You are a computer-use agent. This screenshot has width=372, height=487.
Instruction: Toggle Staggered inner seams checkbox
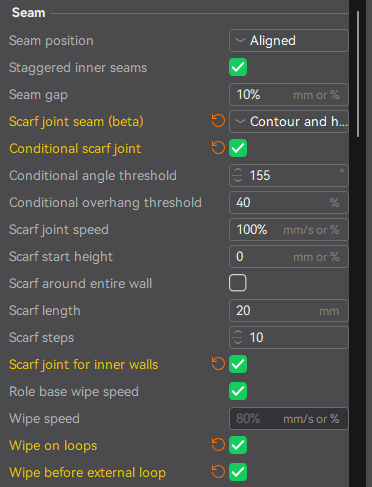click(238, 67)
